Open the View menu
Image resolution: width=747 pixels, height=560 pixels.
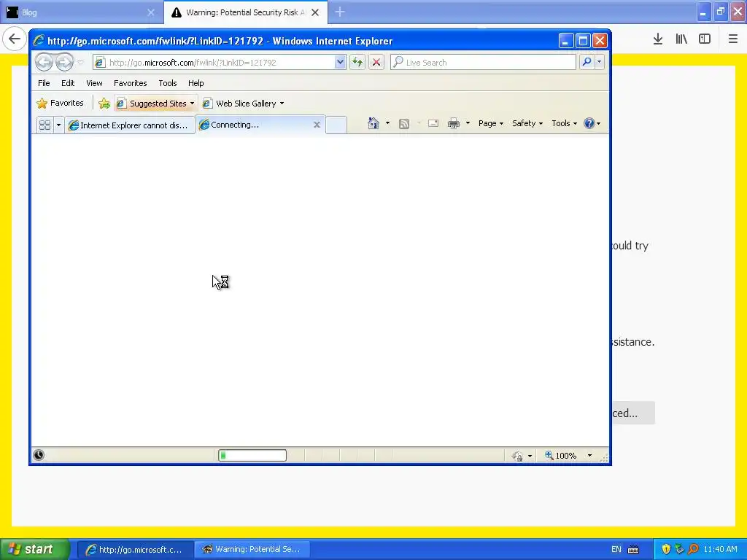pyautogui.click(x=94, y=83)
